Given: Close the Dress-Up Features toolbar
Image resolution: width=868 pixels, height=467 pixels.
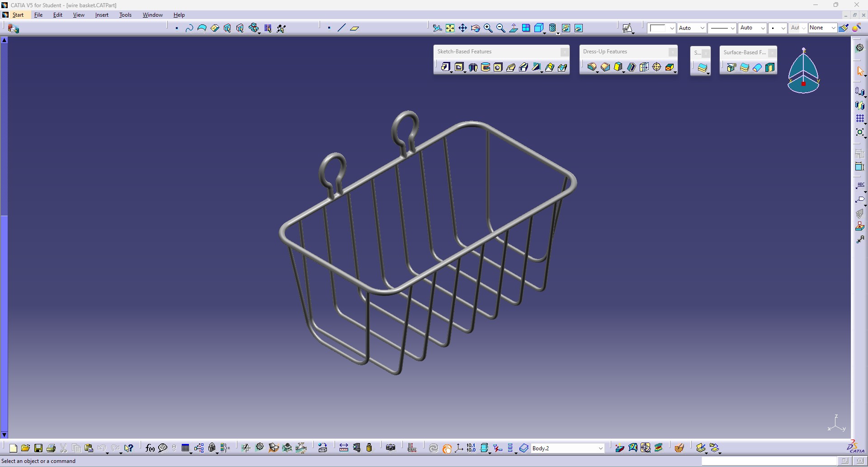Looking at the screenshot, I should [x=672, y=52].
